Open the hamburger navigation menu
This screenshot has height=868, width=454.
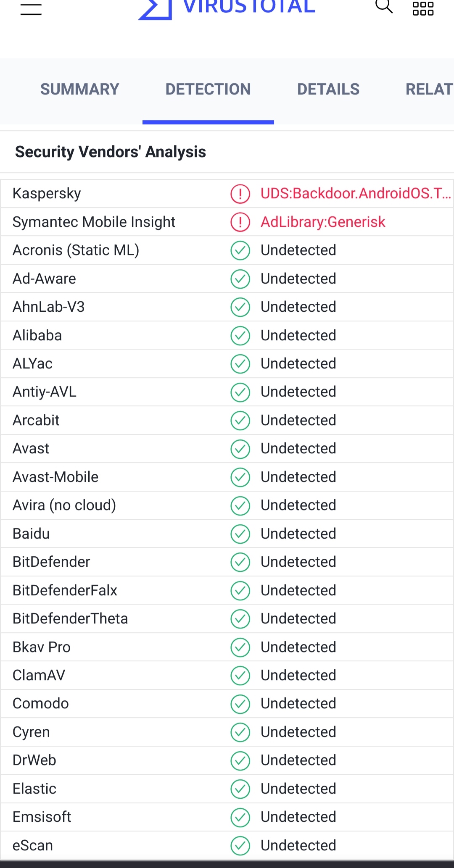pos(30,9)
